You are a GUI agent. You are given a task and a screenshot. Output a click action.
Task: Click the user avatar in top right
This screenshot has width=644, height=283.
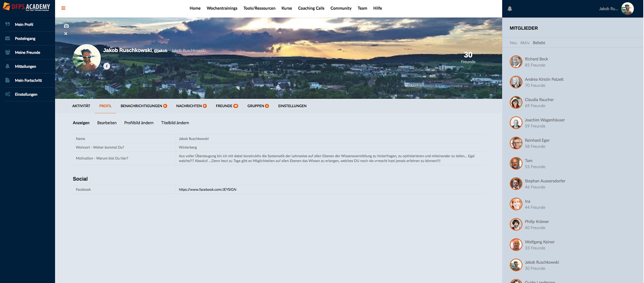click(x=627, y=9)
